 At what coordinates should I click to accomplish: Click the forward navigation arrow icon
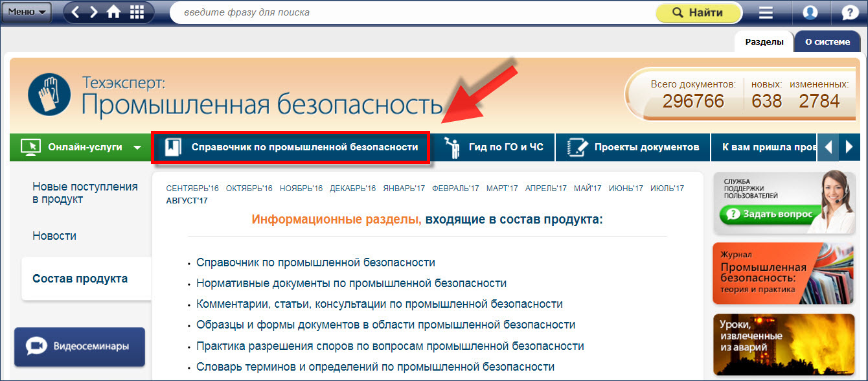pos(94,12)
